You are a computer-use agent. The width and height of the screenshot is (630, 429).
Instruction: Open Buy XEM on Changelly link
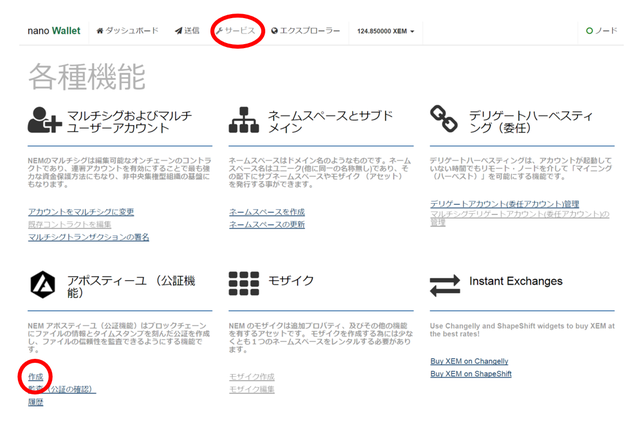point(469,361)
